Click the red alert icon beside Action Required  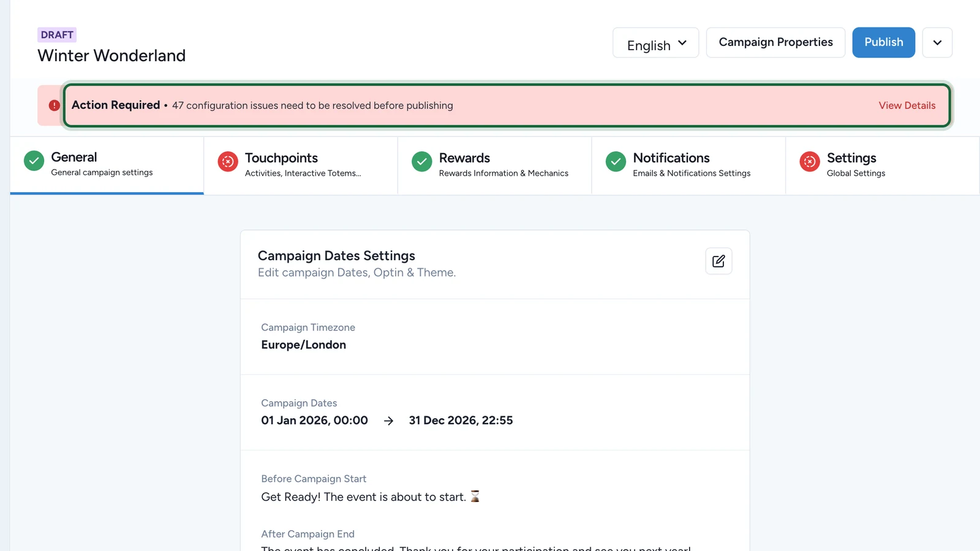tap(55, 105)
